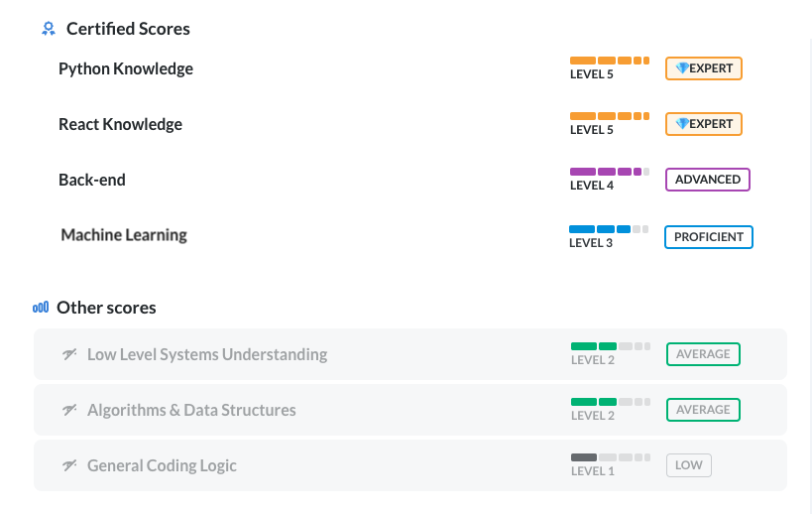Click the Other scores bar chart icon
The image size is (812, 514).
click(41, 308)
